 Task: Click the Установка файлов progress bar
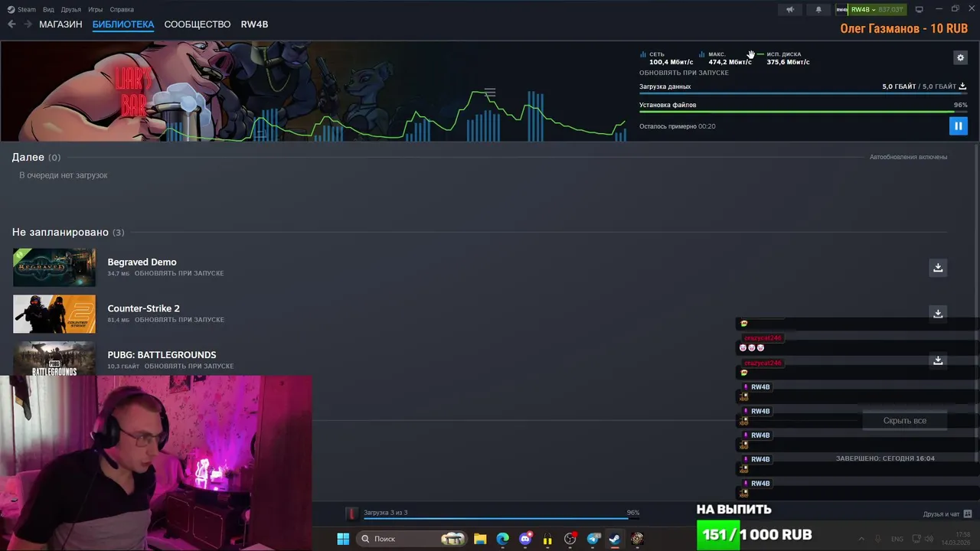(803, 112)
